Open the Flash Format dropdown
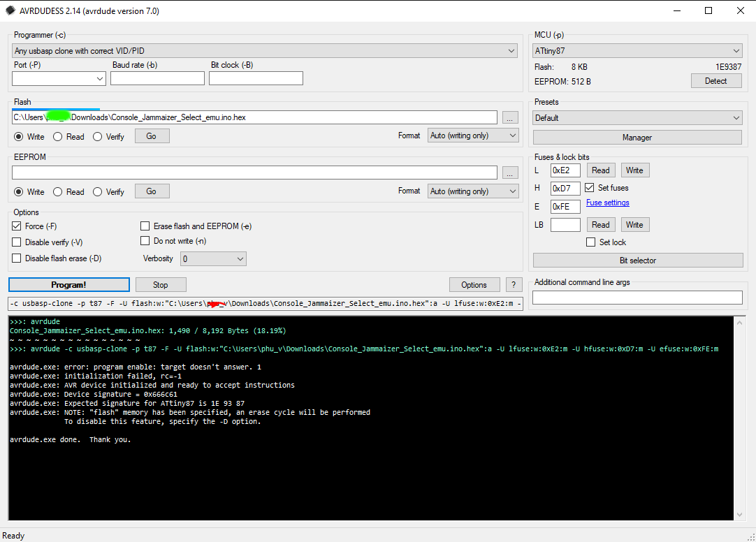This screenshot has height=542, width=756. coord(473,136)
